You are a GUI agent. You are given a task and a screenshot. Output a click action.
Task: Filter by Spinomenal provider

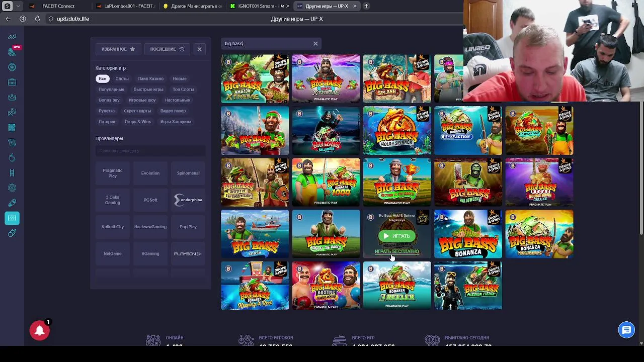[188, 173]
